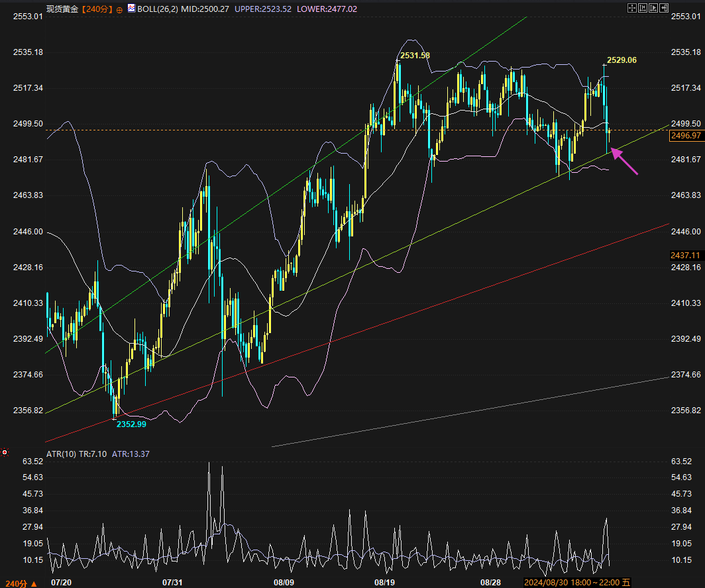
Task: Click the jump-to-chart-start axis icon
Action: tap(643, 8)
